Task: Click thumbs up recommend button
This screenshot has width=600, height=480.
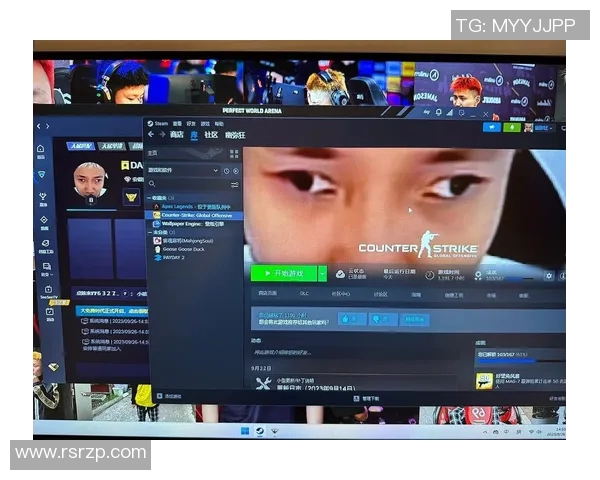Action: tap(352, 319)
